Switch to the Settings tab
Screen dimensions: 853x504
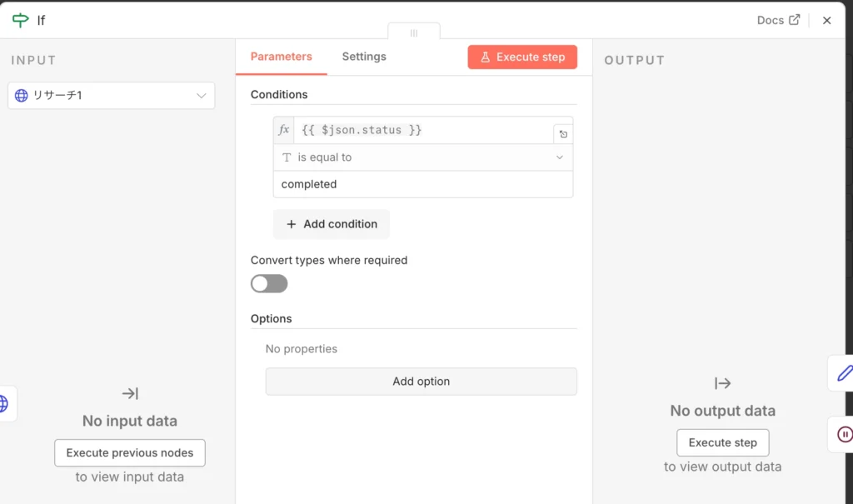pyautogui.click(x=364, y=57)
